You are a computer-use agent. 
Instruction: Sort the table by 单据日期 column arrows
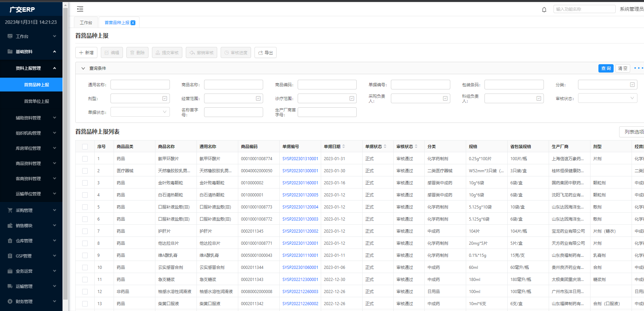pos(344,146)
